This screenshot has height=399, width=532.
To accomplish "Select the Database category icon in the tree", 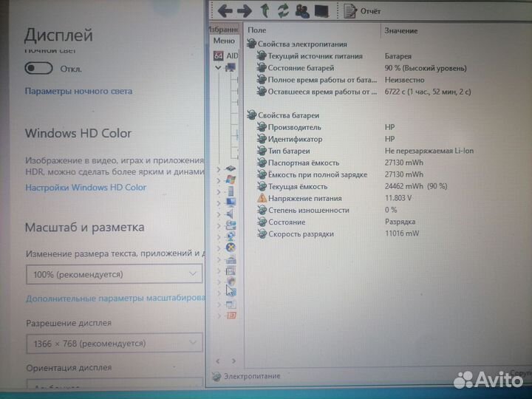I will (231, 304).
